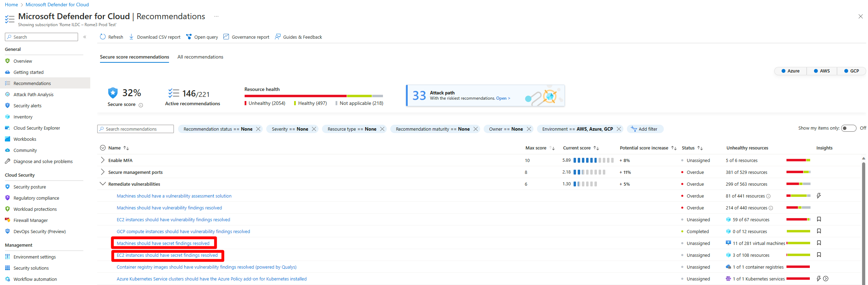The width and height of the screenshot is (868, 285).
Task: Click the Search recommendations field
Action: click(136, 129)
